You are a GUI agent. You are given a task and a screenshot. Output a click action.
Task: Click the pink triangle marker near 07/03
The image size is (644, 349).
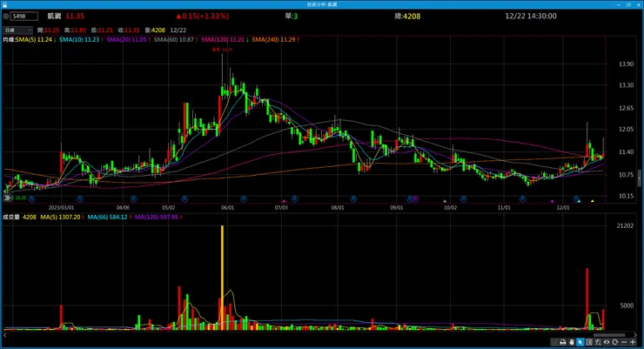[x=284, y=201]
